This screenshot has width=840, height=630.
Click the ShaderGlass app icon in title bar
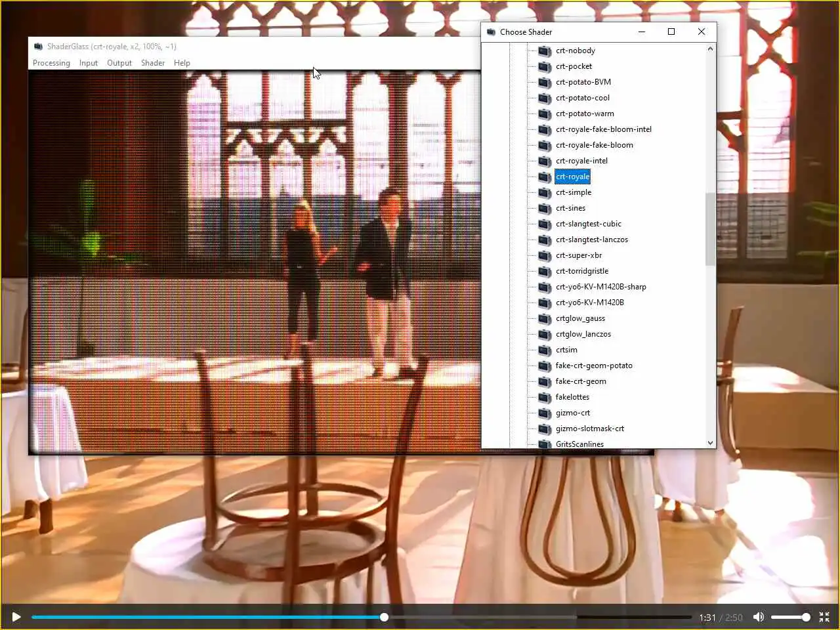pos(39,47)
